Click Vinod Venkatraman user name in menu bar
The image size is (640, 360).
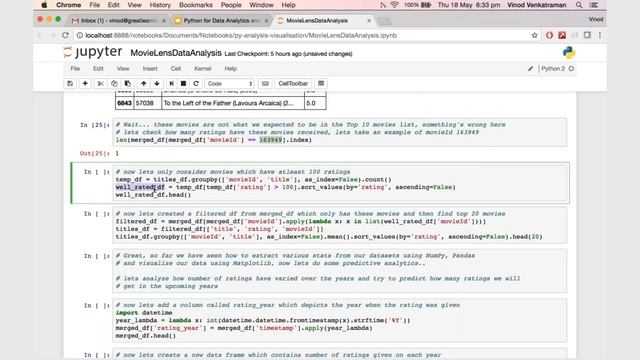[x=537, y=5]
